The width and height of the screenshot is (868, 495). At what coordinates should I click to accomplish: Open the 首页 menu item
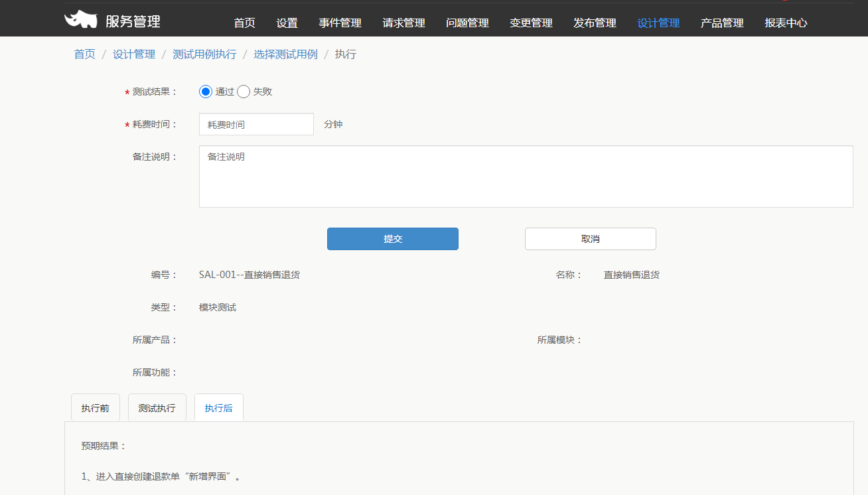point(244,23)
